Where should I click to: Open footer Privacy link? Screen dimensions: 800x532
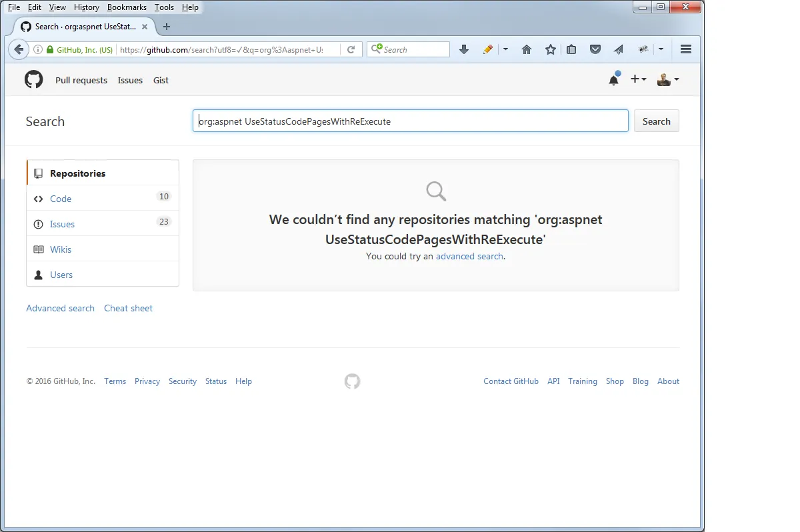(147, 381)
